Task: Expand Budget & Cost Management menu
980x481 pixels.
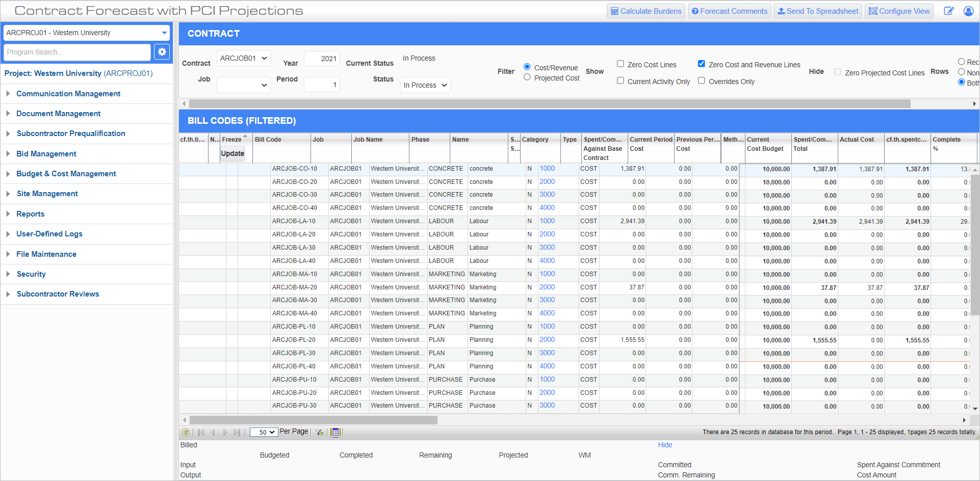Action: (x=66, y=174)
